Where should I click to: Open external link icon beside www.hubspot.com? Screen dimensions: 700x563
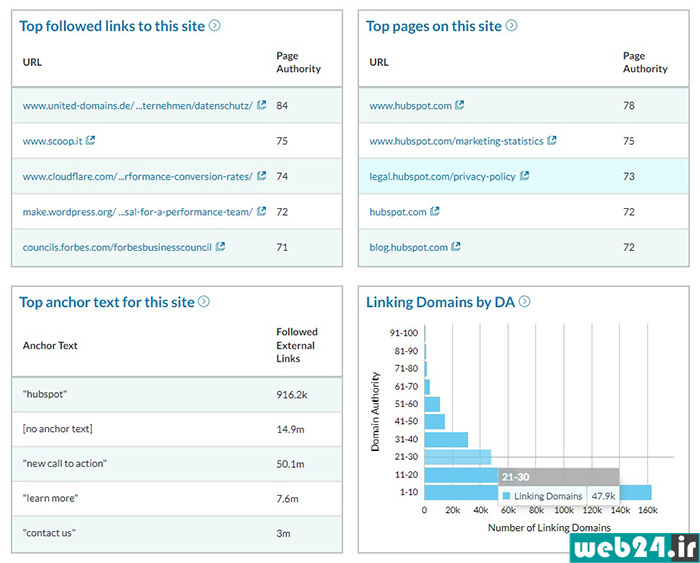pyautogui.click(x=459, y=105)
